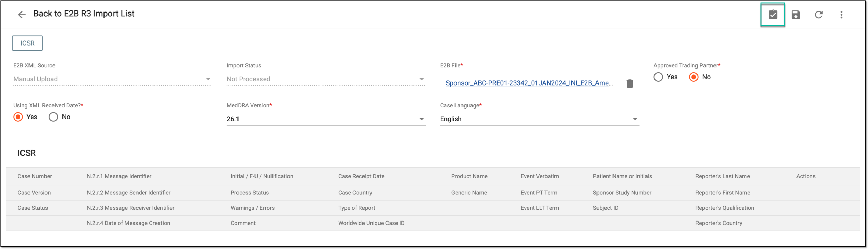Expand the MedDRA Version dropdown
The image size is (868, 249).
[x=326, y=119]
